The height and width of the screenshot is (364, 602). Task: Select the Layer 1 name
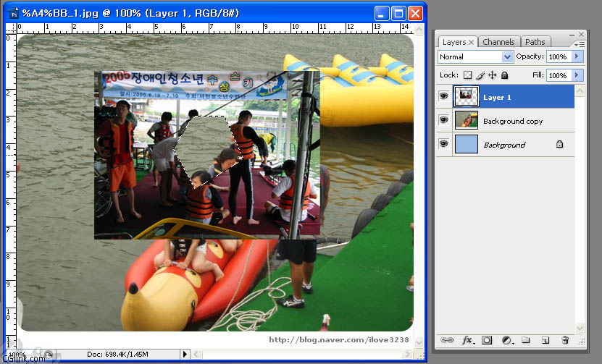point(497,98)
